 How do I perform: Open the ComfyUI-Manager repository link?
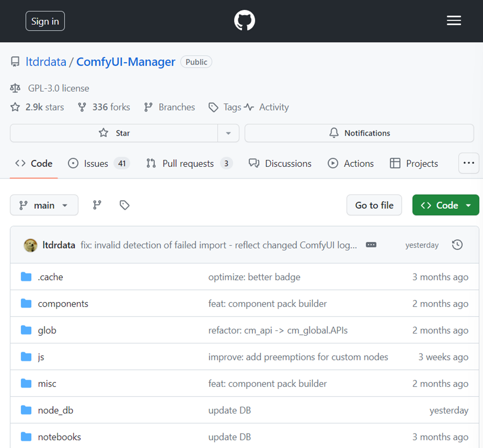126,62
